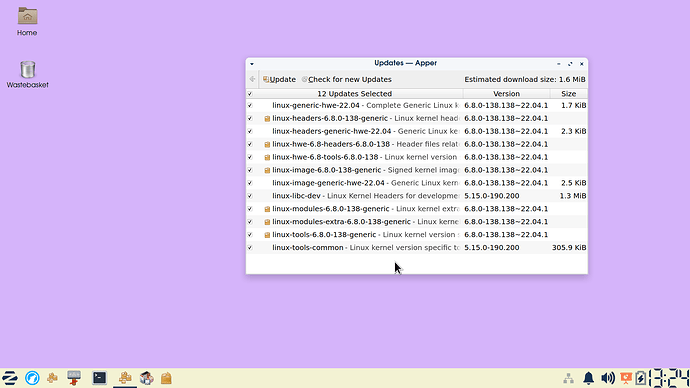
Task: Uncheck linux-headers-6.8.0-138-generic update
Action: 250,118
